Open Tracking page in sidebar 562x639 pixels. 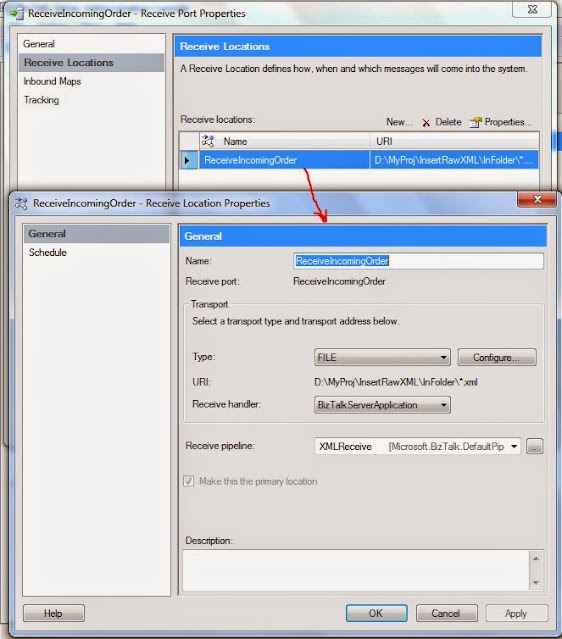[x=41, y=100]
